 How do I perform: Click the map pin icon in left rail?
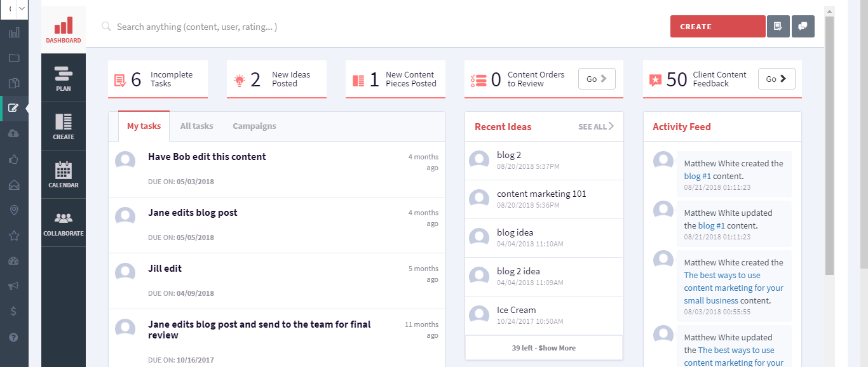(13, 210)
